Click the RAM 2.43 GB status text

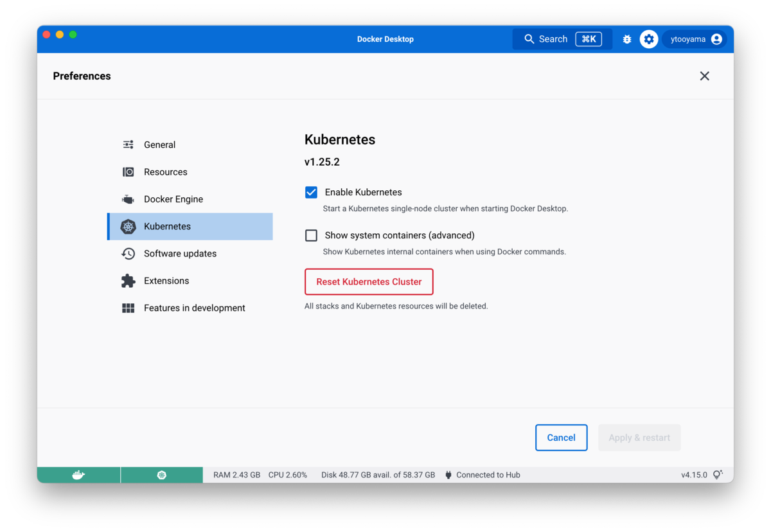[236, 475]
